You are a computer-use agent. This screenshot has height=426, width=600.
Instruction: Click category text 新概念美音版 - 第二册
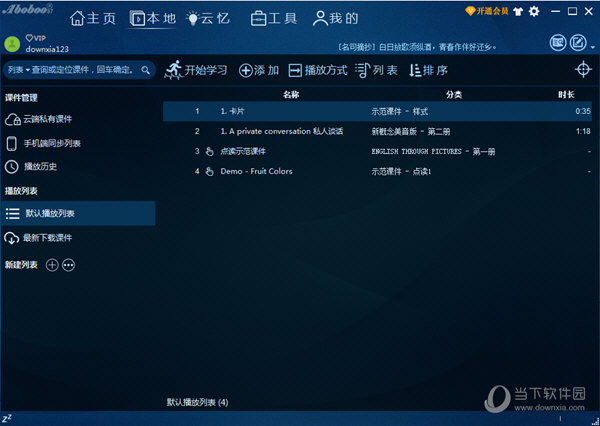411,132
